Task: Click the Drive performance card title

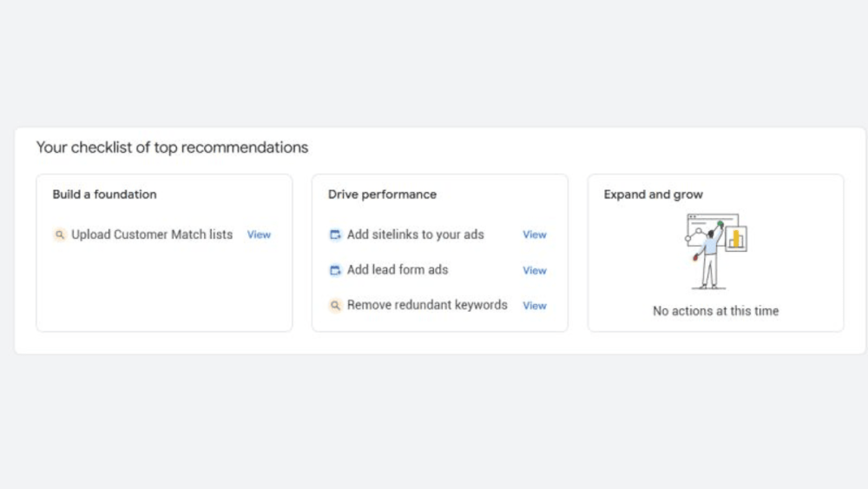Action: click(382, 195)
